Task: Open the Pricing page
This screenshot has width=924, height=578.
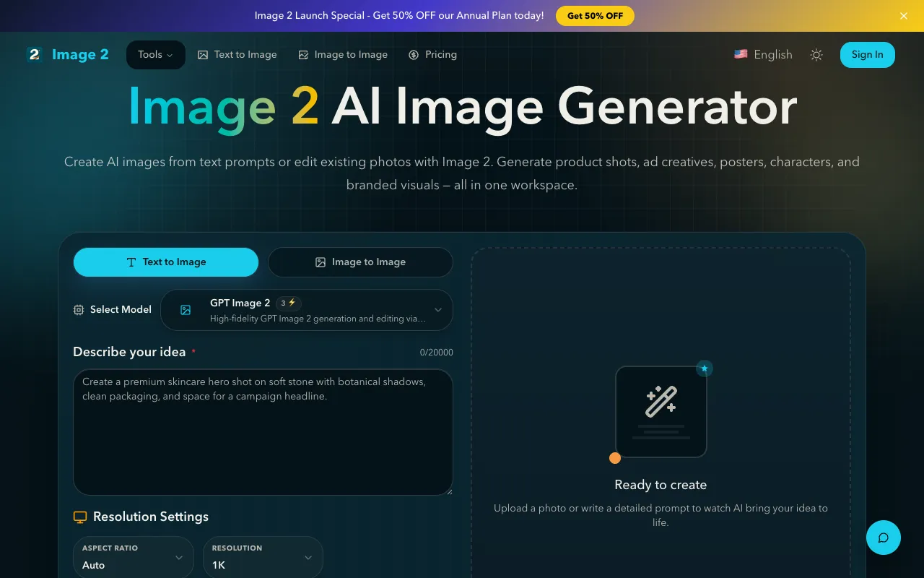Action: click(x=432, y=55)
